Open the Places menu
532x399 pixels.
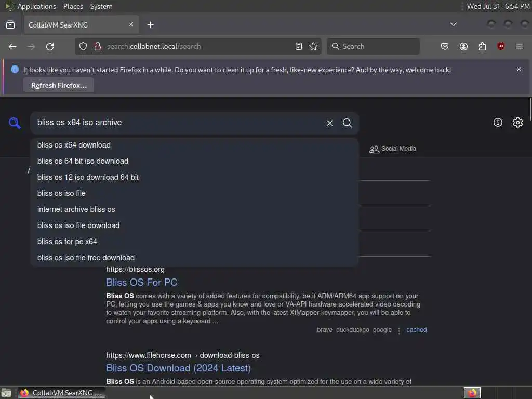click(x=73, y=6)
